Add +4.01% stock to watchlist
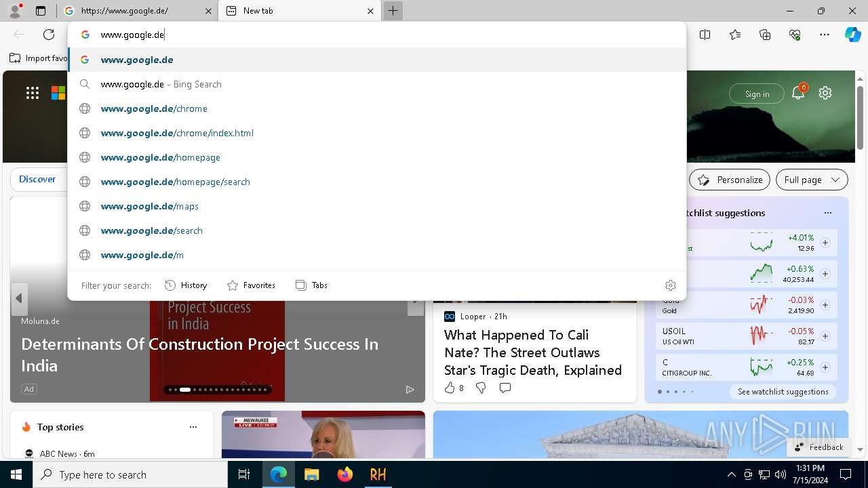The width and height of the screenshot is (868, 488). [825, 243]
